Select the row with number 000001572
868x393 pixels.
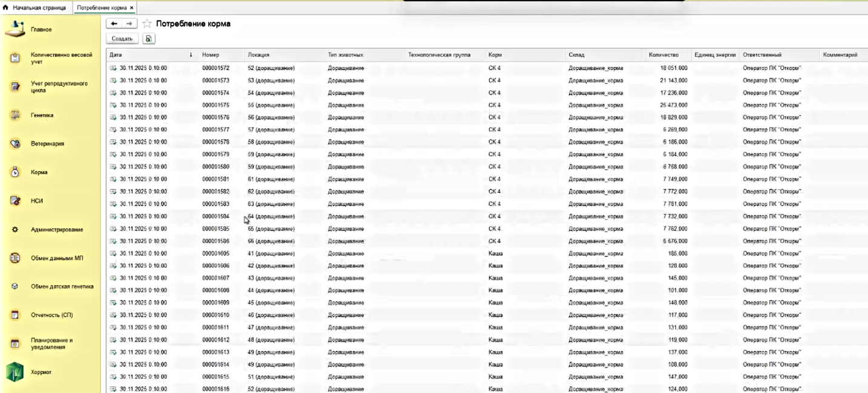[x=215, y=68]
